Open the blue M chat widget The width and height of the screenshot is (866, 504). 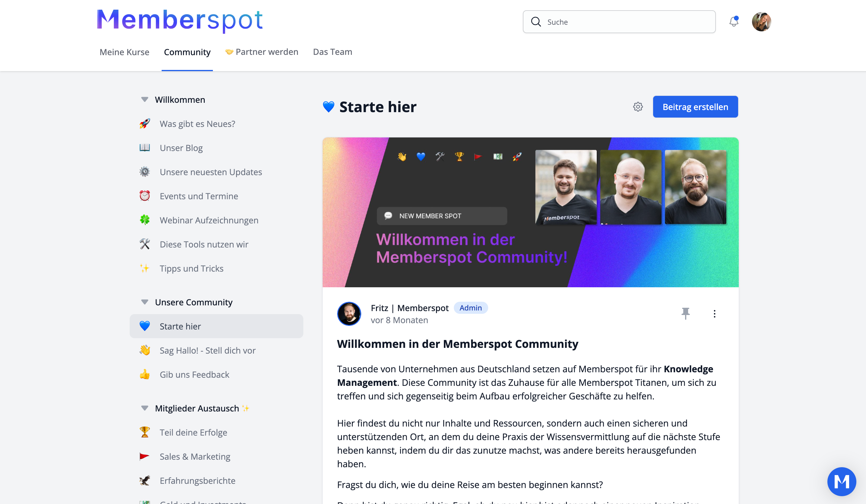[x=841, y=481]
